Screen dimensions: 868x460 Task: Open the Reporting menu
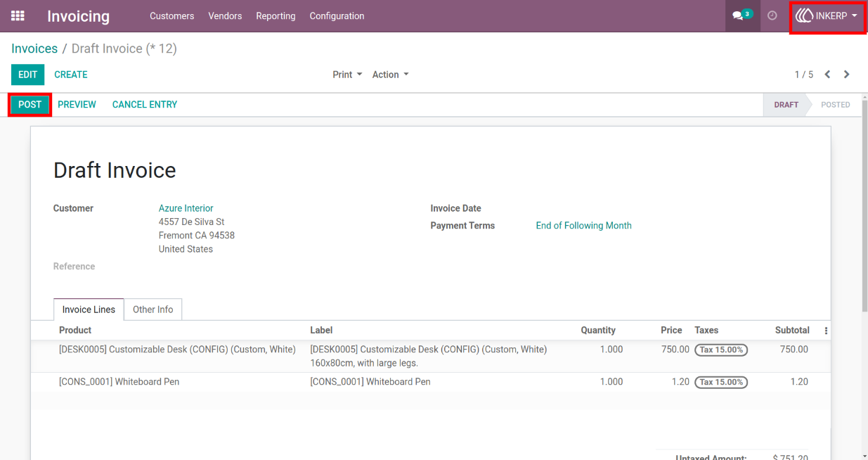point(276,15)
